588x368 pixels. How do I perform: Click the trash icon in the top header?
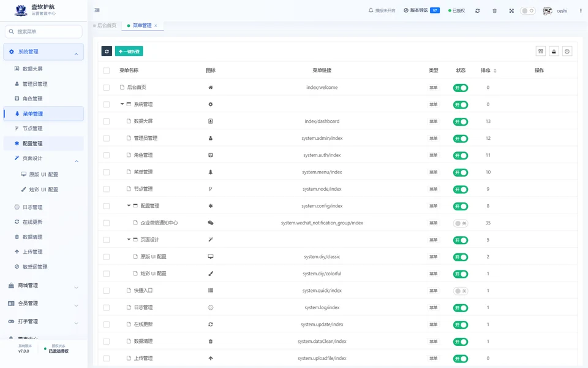pyautogui.click(x=495, y=11)
